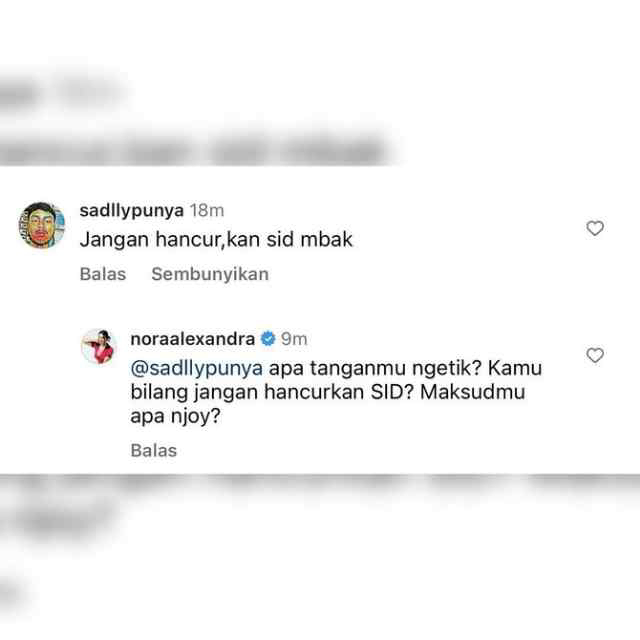Click the 18m timestamp on the first comment
This screenshot has height=640, width=640.
[x=207, y=211]
